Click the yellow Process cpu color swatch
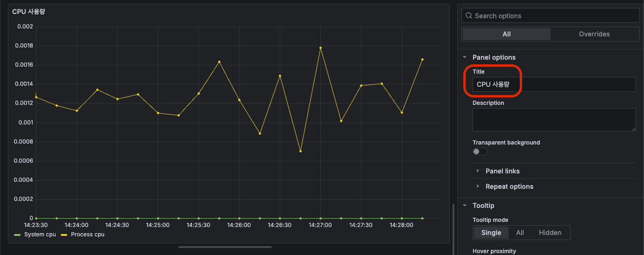644x255 pixels. pyautogui.click(x=64, y=234)
